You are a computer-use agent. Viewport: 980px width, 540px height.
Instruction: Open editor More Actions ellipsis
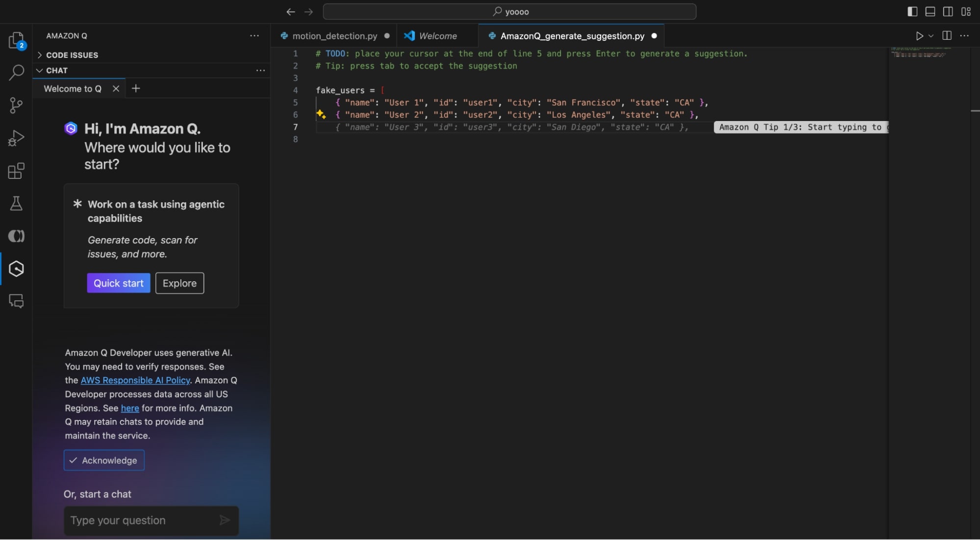(x=964, y=36)
